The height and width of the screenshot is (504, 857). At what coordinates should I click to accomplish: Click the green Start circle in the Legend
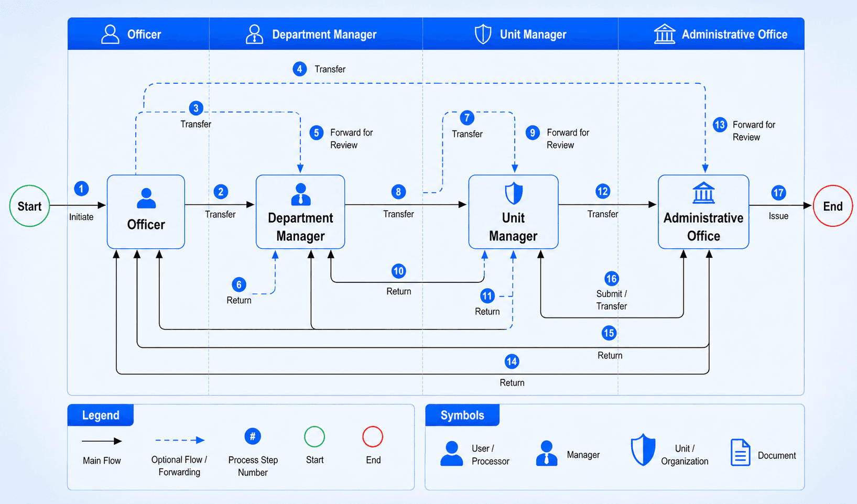click(x=314, y=436)
